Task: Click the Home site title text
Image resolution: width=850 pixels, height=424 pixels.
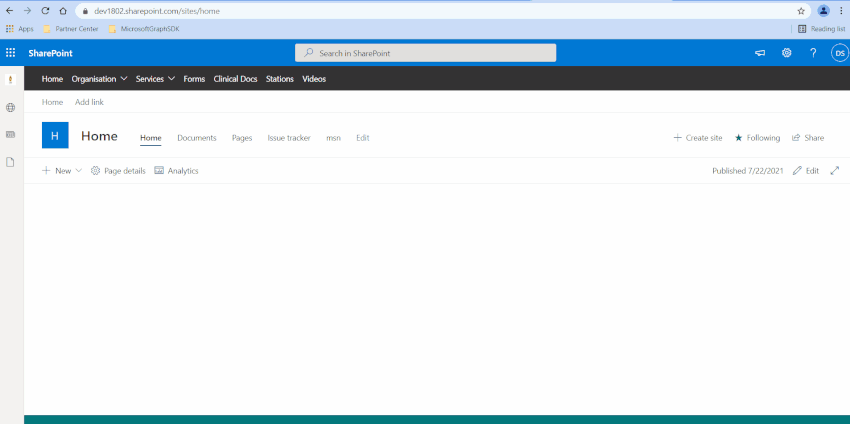Action: coord(99,136)
